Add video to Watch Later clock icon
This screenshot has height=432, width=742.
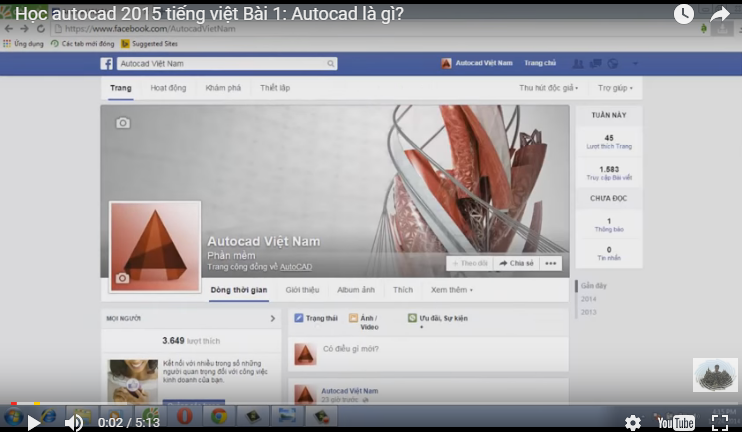(x=684, y=14)
